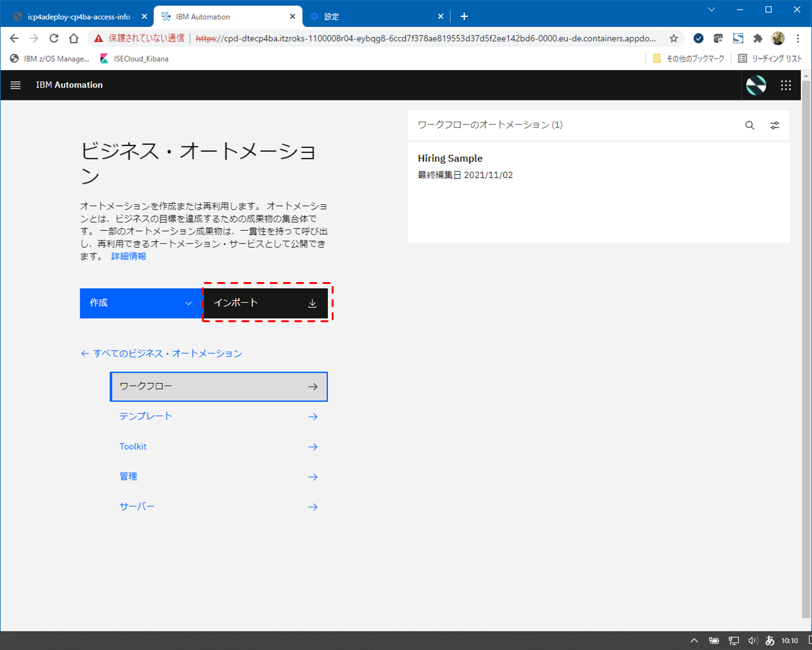This screenshot has height=650, width=812.
Task: Open the volume control in tray
Action: point(752,641)
